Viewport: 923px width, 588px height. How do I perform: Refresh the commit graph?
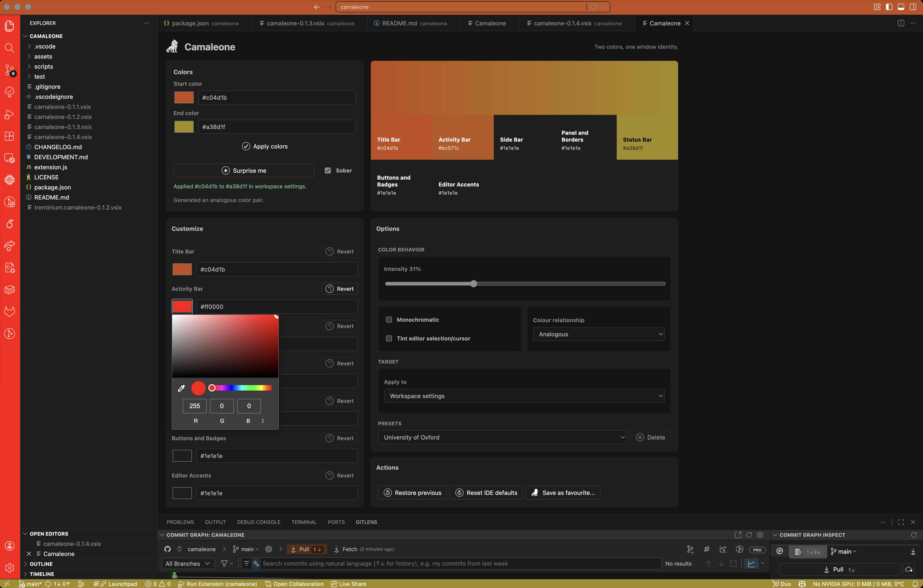749,535
